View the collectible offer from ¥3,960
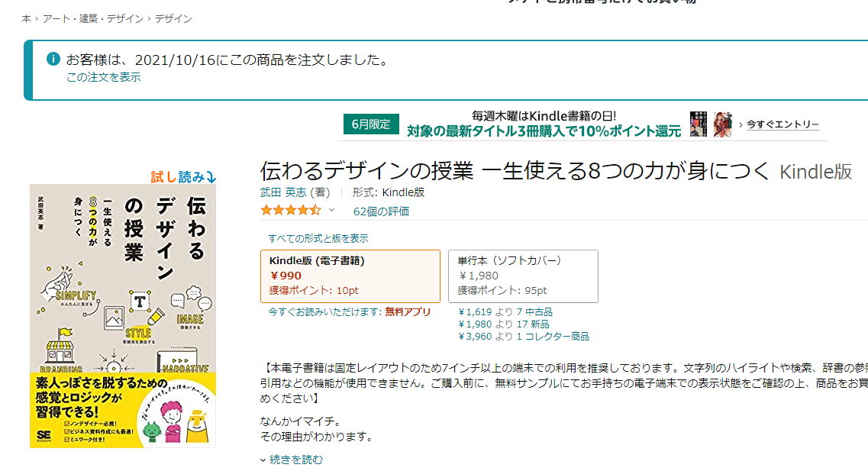Image resolution: width=868 pixels, height=471 pixels. coord(523,337)
